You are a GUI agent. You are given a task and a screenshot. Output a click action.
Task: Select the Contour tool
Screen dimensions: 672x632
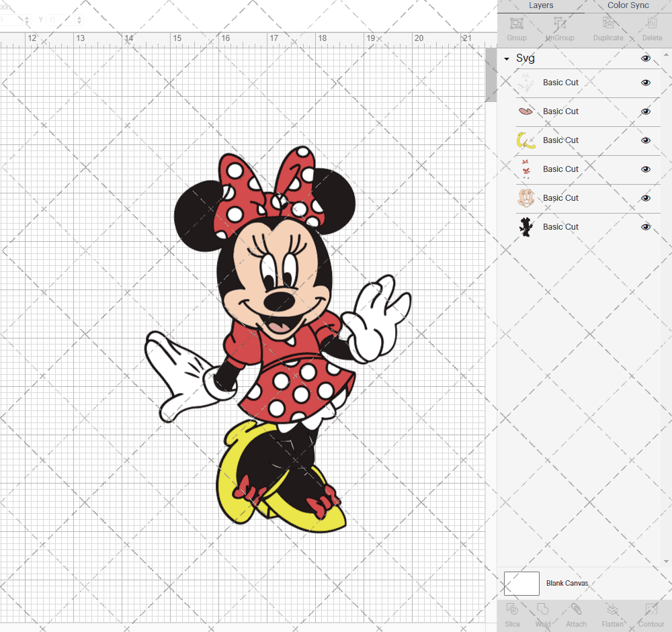(x=651, y=609)
